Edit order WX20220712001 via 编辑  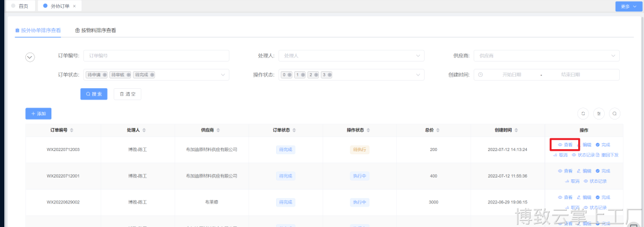click(x=584, y=171)
